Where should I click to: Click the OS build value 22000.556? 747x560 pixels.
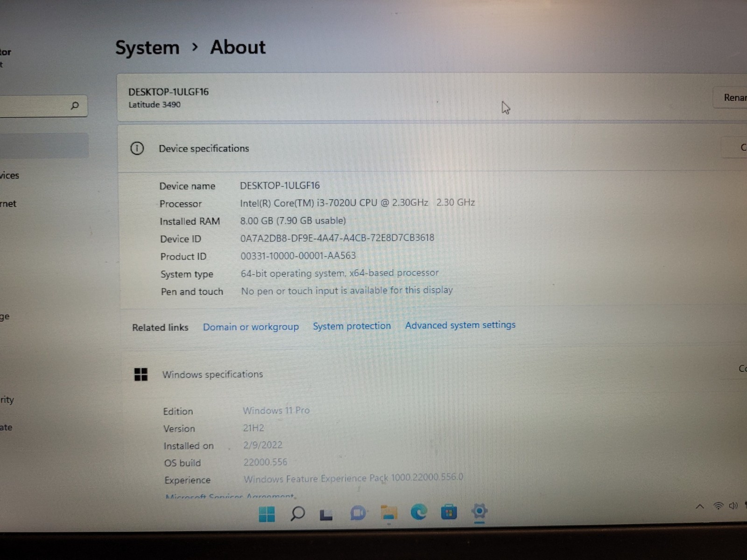(x=265, y=462)
